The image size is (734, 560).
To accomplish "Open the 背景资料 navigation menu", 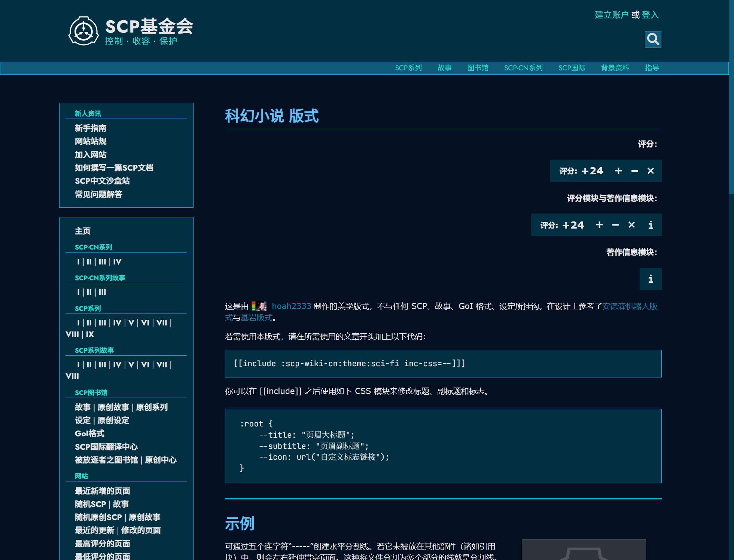I will point(615,68).
